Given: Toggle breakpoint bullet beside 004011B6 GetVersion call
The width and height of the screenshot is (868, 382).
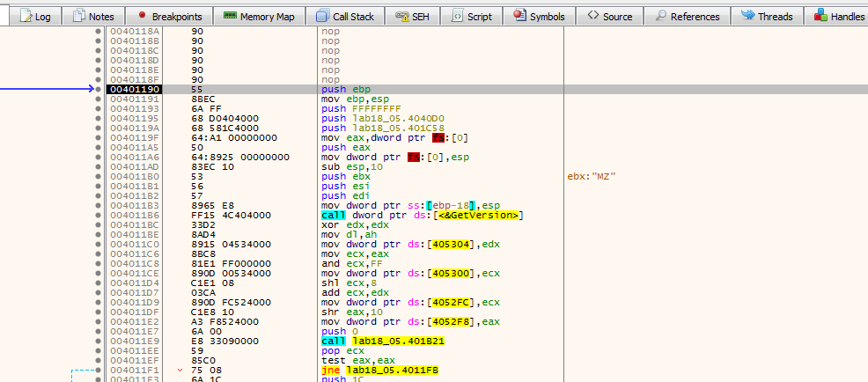Looking at the screenshot, I should pos(98,216).
